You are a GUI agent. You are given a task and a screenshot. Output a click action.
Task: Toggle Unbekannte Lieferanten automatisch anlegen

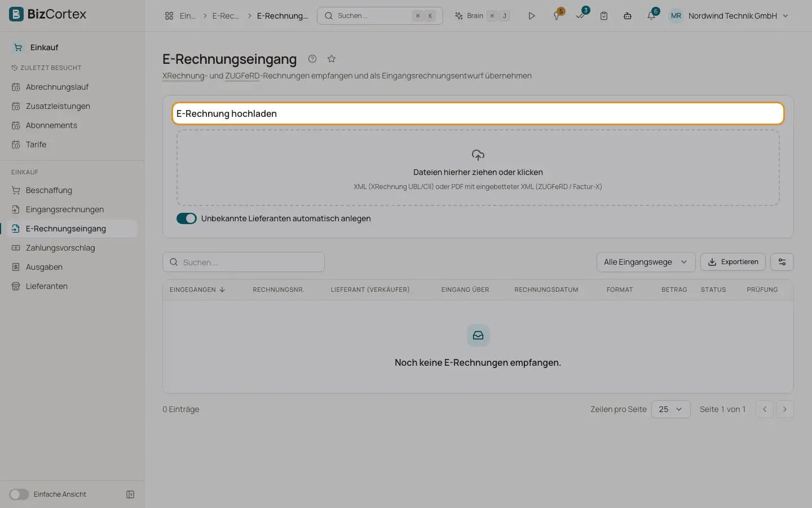187,218
